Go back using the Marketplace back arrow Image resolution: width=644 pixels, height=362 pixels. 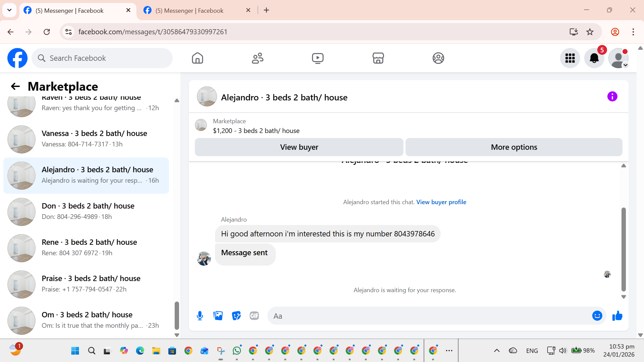point(15,86)
